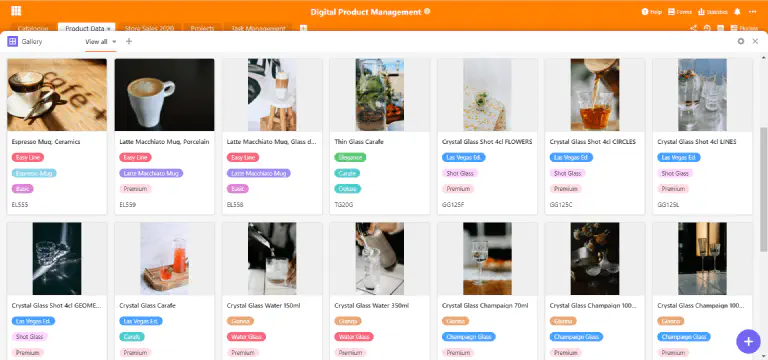Check the notification bell
The image size is (768, 360).
point(737,12)
